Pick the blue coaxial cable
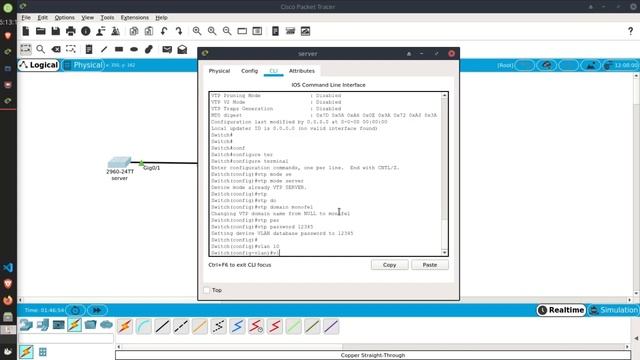Screen dimensions: 640x360 (238, 327)
